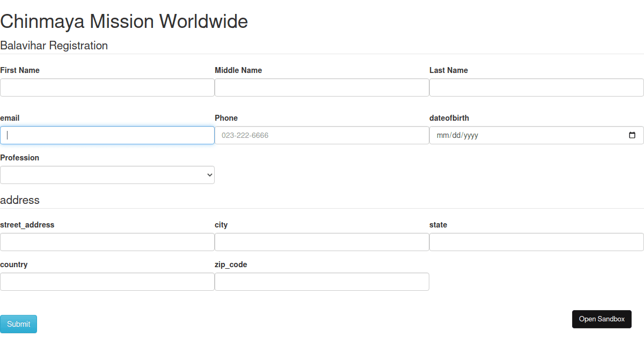Click the email input field
This screenshot has width=644, height=338.
coord(107,135)
